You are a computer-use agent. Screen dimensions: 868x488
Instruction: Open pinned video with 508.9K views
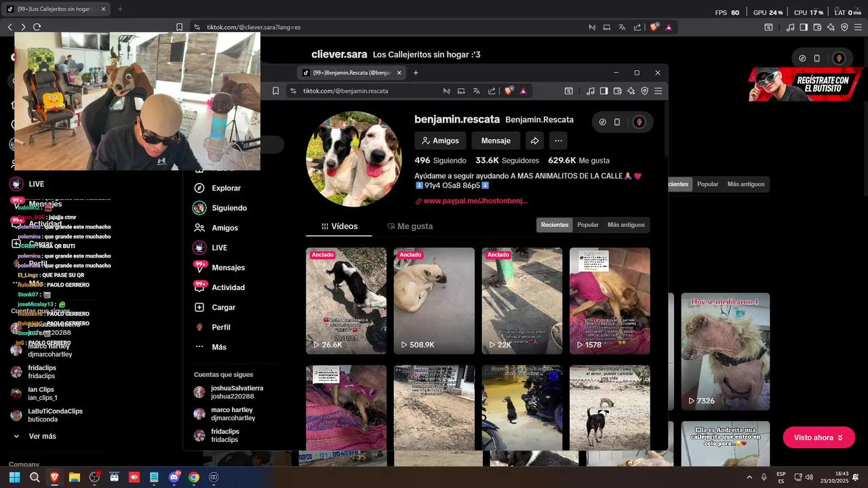tap(434, 301)
